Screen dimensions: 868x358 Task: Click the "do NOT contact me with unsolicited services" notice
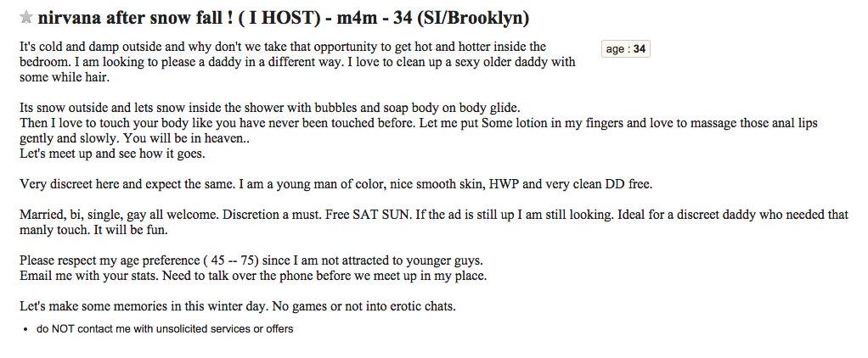click(165, 329)
